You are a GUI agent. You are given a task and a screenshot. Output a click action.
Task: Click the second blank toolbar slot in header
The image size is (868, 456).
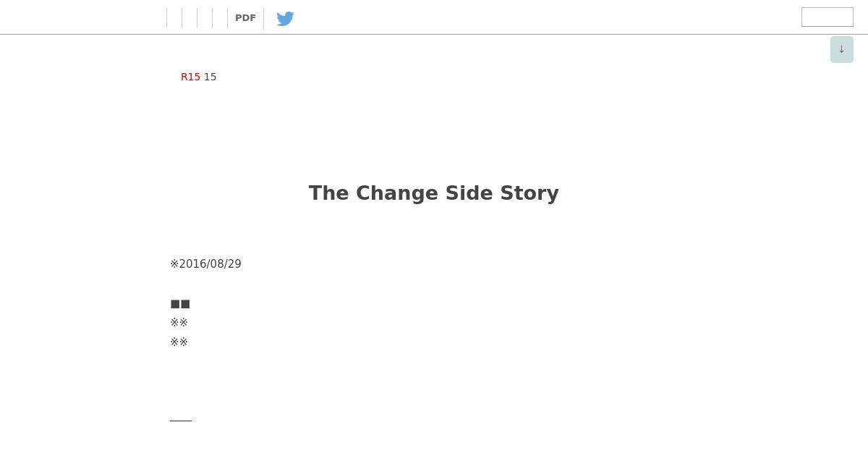[190, 18]
